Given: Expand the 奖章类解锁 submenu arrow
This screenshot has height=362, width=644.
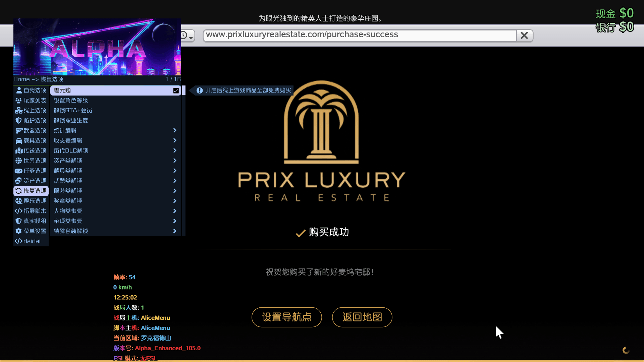Looking at the screenshot, I should tap(175, 201).
